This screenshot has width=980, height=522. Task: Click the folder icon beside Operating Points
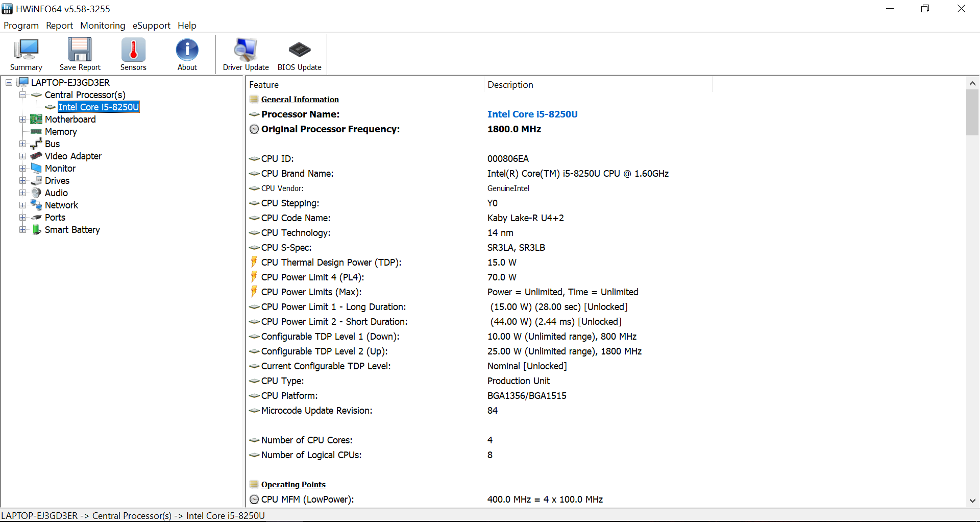(x=254, y=484)
